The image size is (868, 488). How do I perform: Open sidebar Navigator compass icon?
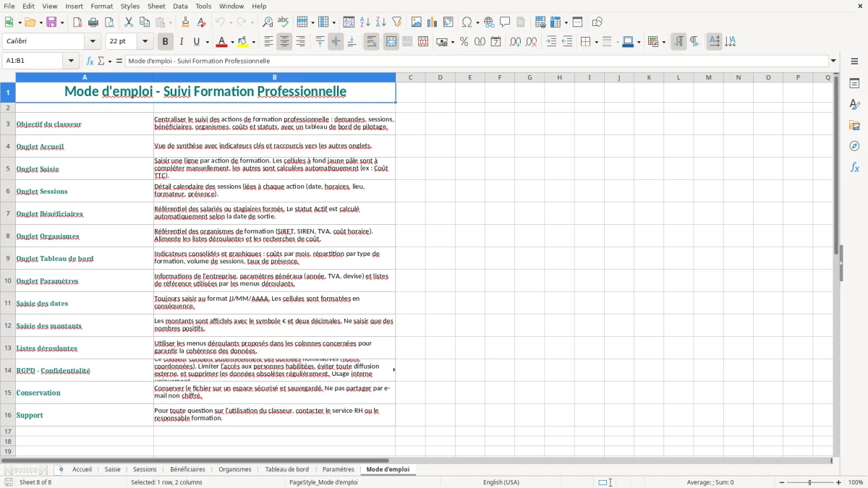click(x=854, y=146)
